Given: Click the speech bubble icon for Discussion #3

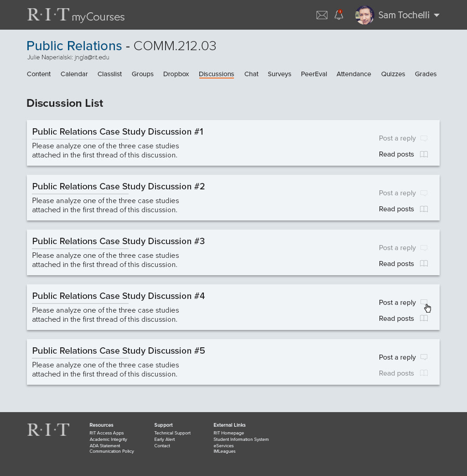Looking at the screenshot, I should 424,248.
